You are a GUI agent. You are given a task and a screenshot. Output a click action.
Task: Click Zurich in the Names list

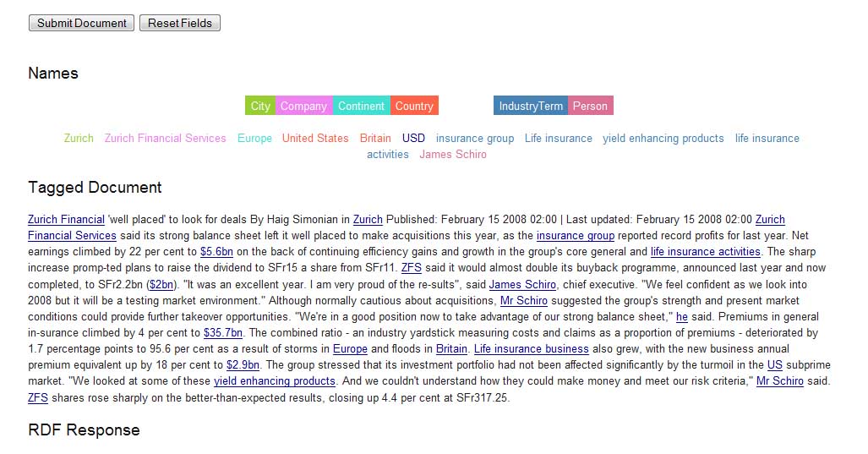[x=79, y=138]
